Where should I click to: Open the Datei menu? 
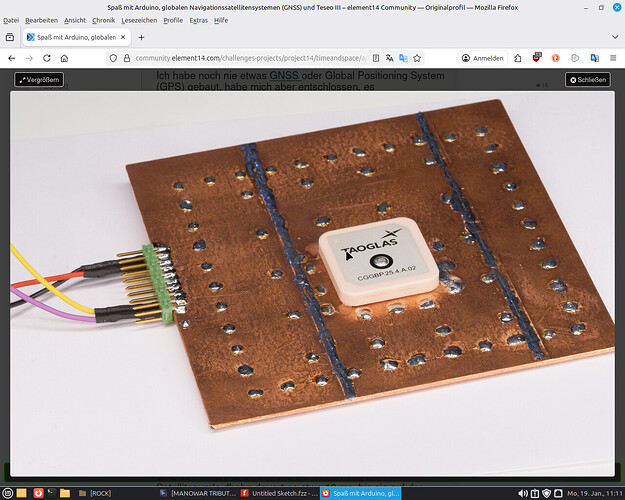12,20
